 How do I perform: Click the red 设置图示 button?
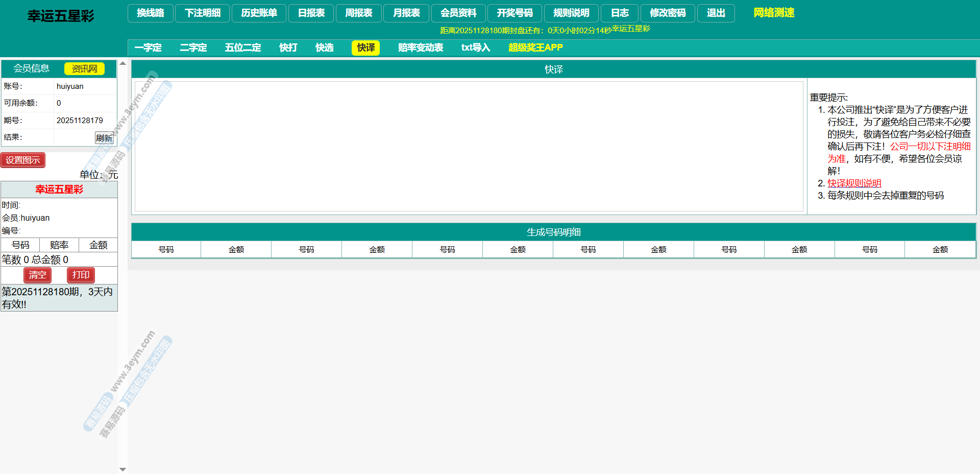coord(23,160)
